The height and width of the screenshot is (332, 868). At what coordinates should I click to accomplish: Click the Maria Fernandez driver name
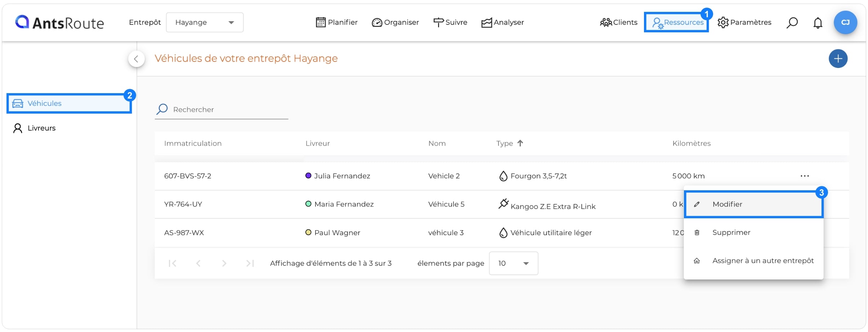(344, 204)
